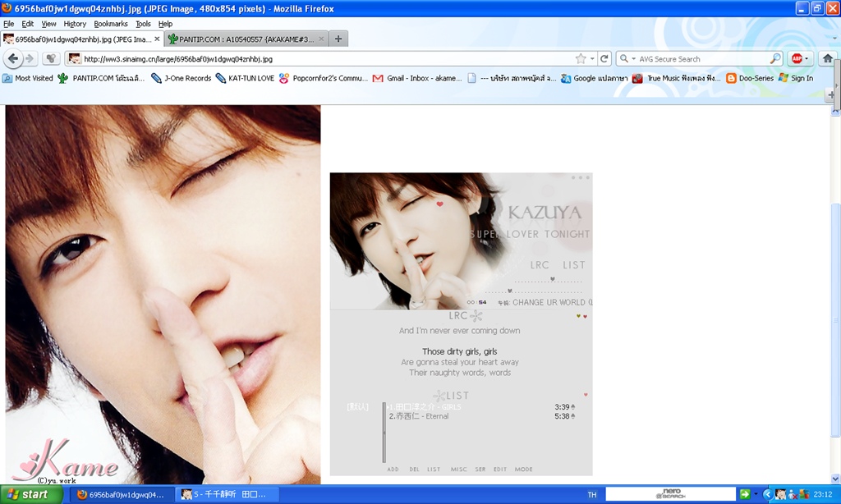Switch to the 千千静听 taskbar button
This screenshot has width=841, height=504.
(x=225, y=494)
